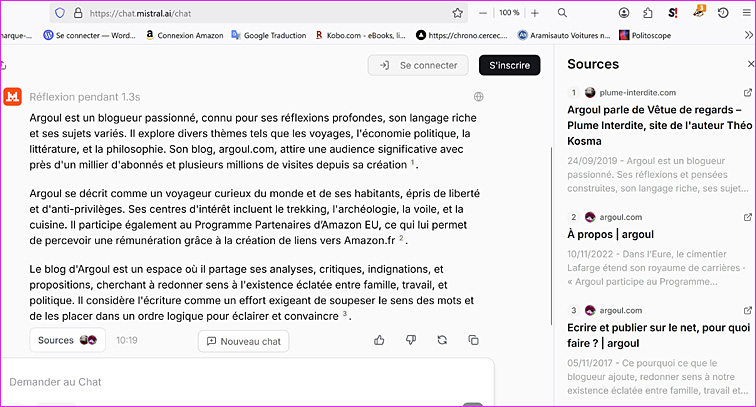Click the thumbs up icon on response
This screenshot has width=756, height=407.
click(x=380, y=340)
